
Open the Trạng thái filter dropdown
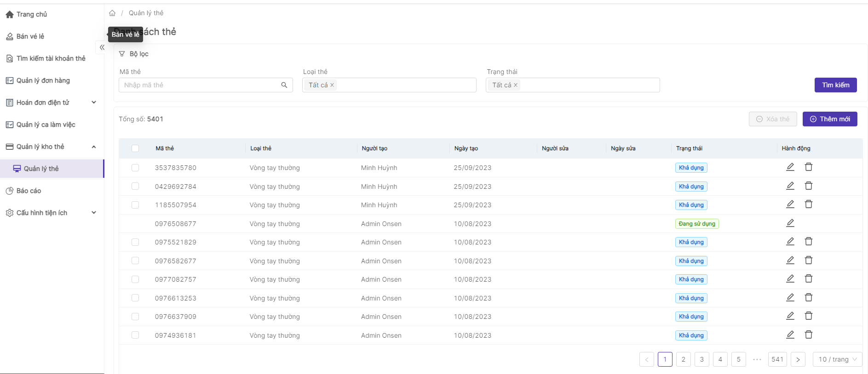click(x=589, y=85)
